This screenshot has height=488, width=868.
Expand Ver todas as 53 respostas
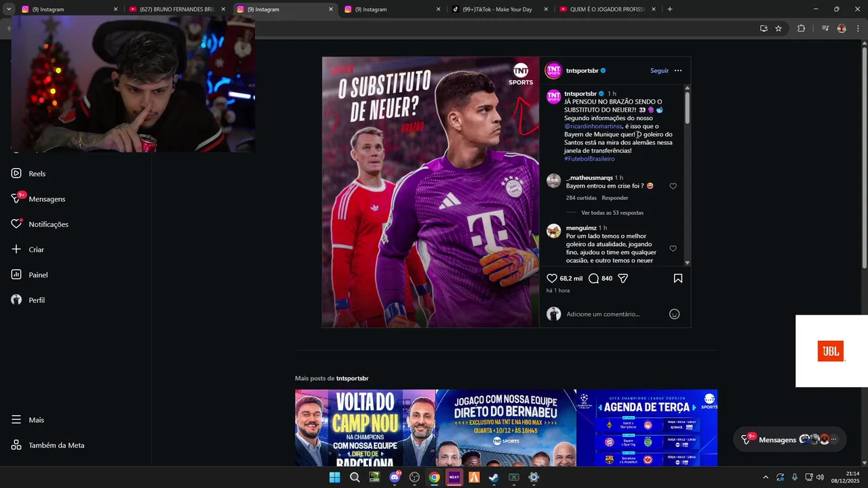(x=612, y=213)
